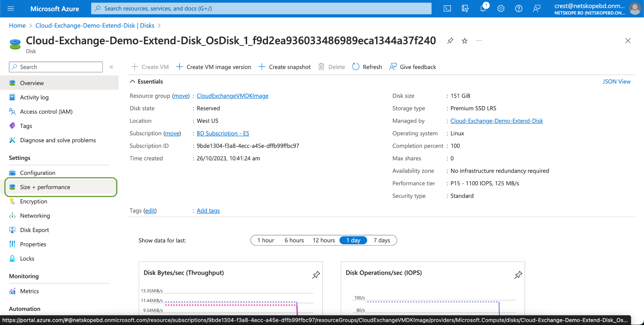Collapse the Essentials section
This screenshot has width=644, height=325.
point(133,81)
